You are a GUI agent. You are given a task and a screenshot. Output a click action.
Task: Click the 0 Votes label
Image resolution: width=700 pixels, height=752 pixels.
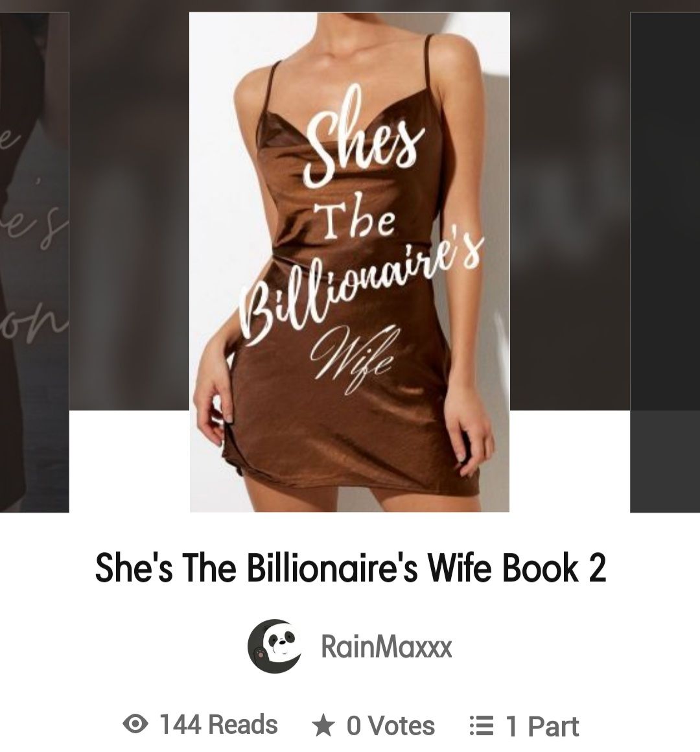click(390, 725)
